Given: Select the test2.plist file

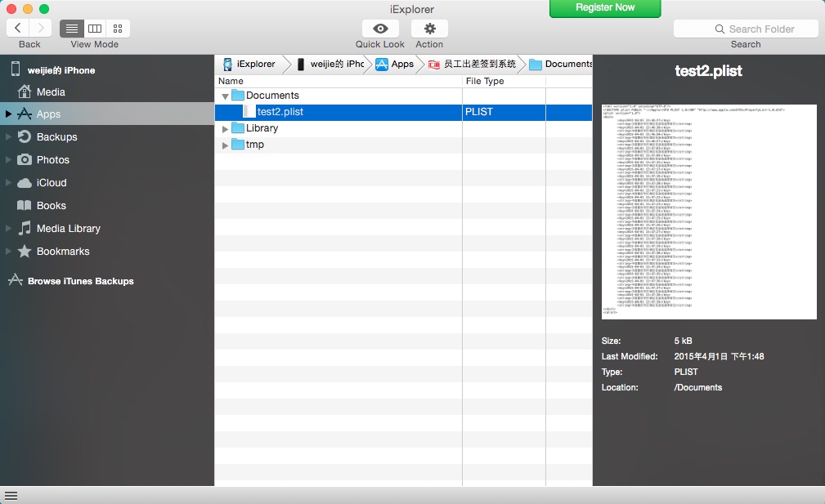Looking at the screenshot, I should click(403, 112).
